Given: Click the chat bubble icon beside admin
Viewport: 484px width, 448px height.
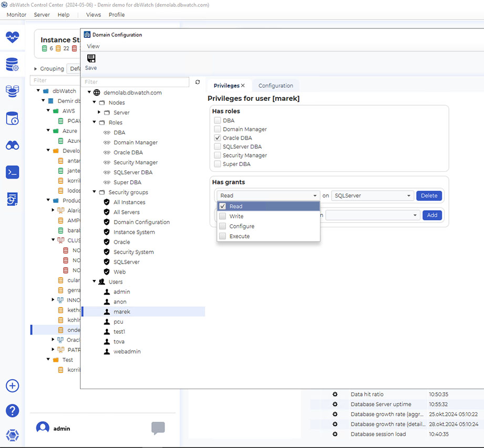Looking at the screenshot, I should 158,428.
